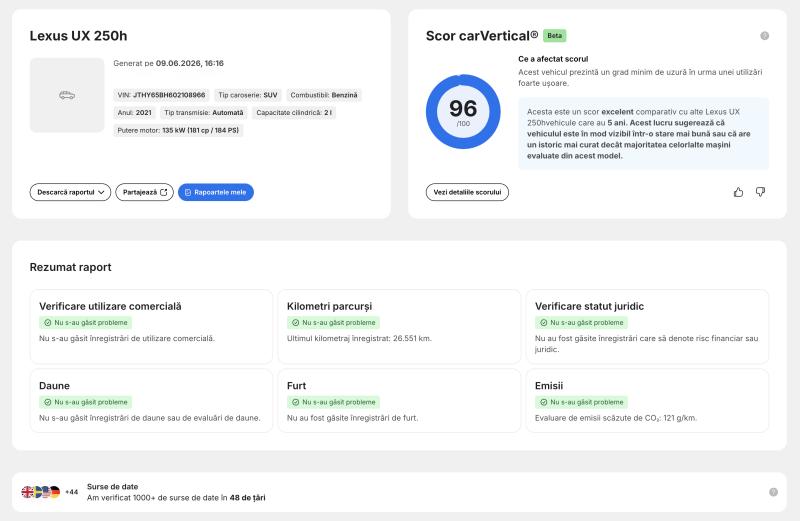Click the thumbs down feedback icon
Screen dimensions: 800x521
pos(760,192)
